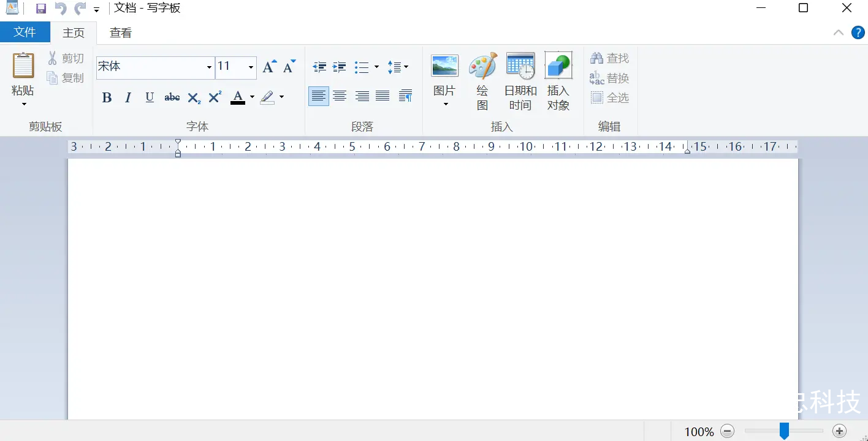Grow the font size
Screen dimensions: 868x441
268,67
